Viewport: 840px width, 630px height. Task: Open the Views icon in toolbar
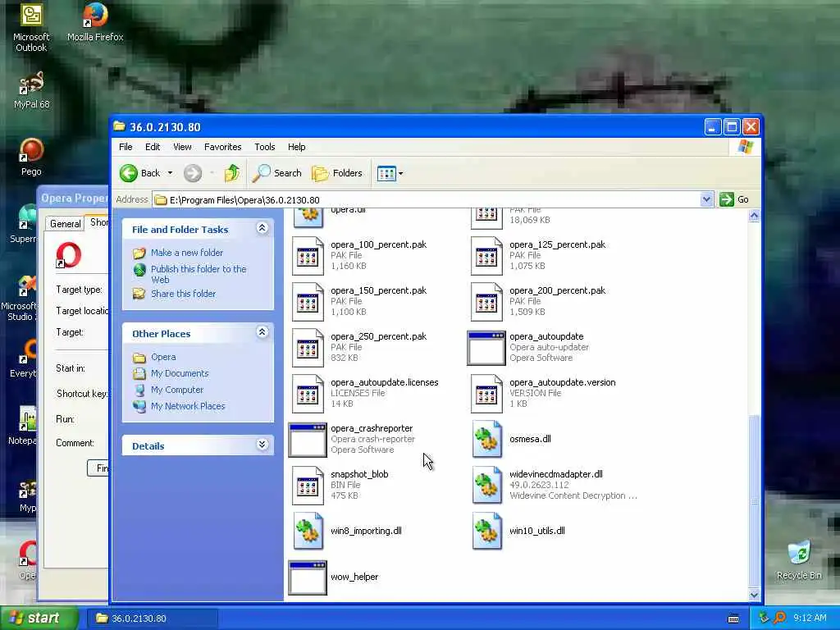[x=386, y=174]
